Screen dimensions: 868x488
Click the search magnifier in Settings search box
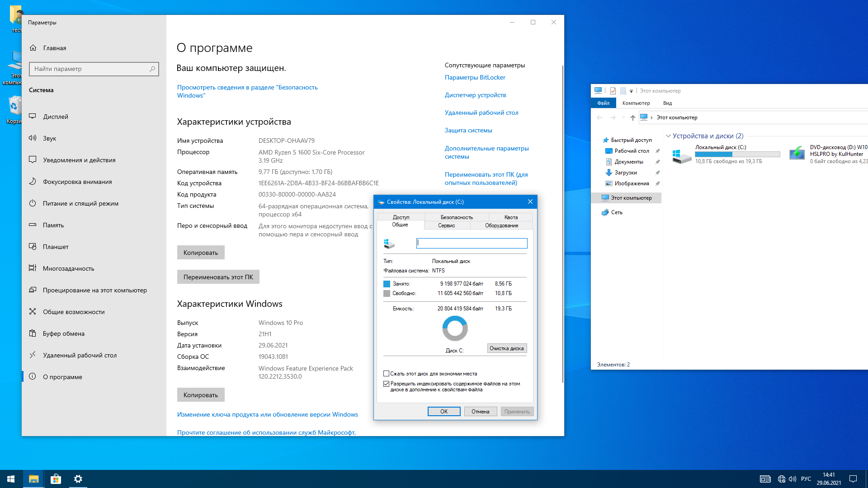pyautogui.click(x=152, y=69)
